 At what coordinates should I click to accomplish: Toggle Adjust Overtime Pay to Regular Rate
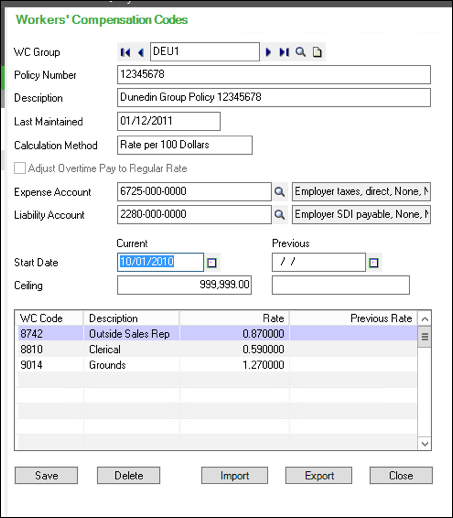(x=20, y=168)
